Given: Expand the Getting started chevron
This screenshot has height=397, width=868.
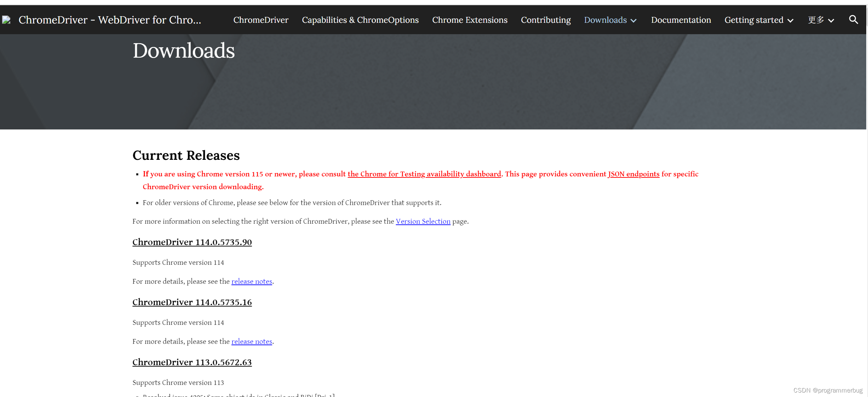Looking at the screenshot, I should tap(790, 21).
